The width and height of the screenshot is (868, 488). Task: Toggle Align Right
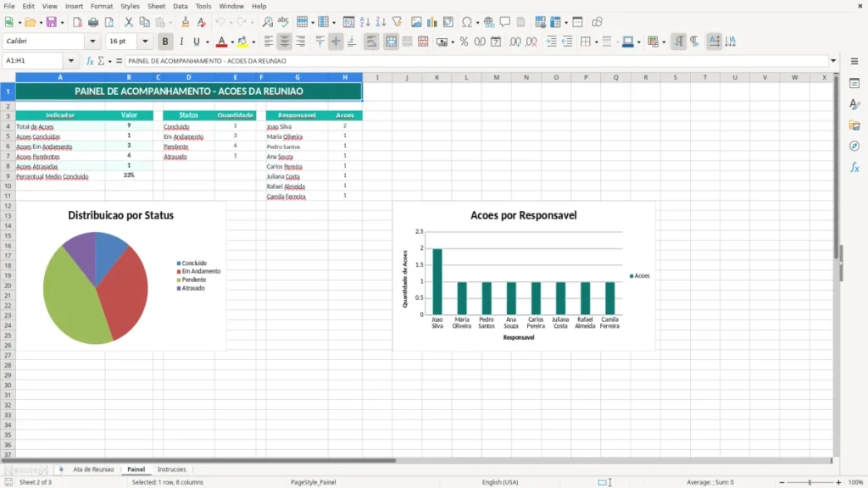tap(301, 42)
